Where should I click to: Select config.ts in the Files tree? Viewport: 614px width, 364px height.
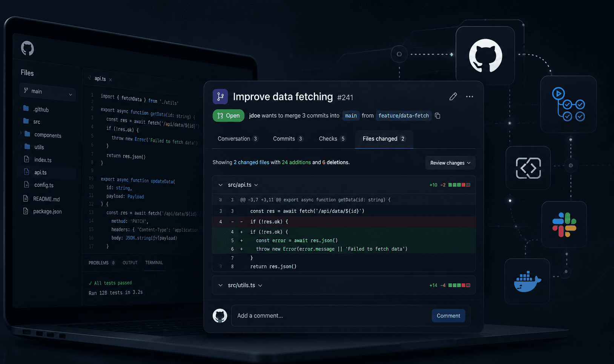pyautogui.click(x=39, y=185)
